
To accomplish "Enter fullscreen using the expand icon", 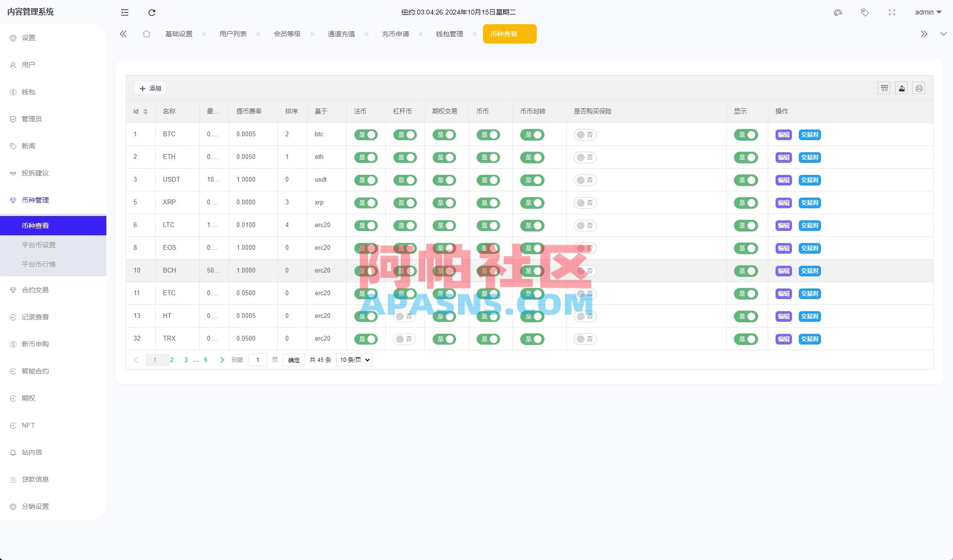I will 892,13.
